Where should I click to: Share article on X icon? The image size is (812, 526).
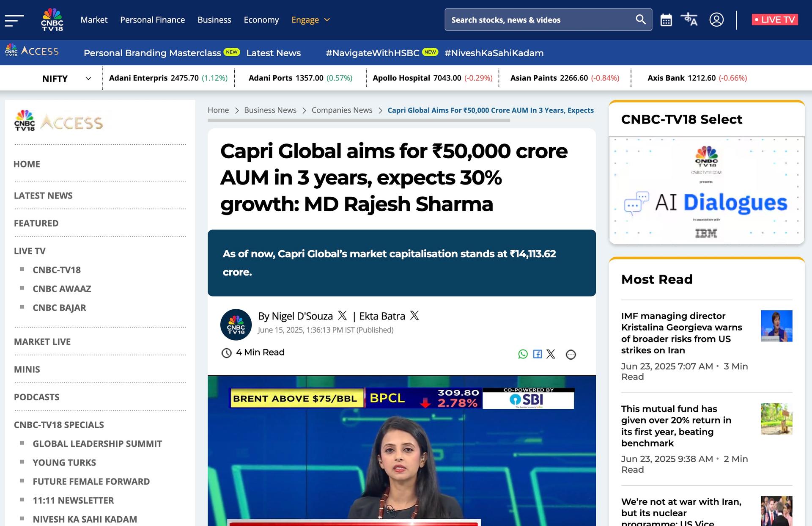coord(551,354)
